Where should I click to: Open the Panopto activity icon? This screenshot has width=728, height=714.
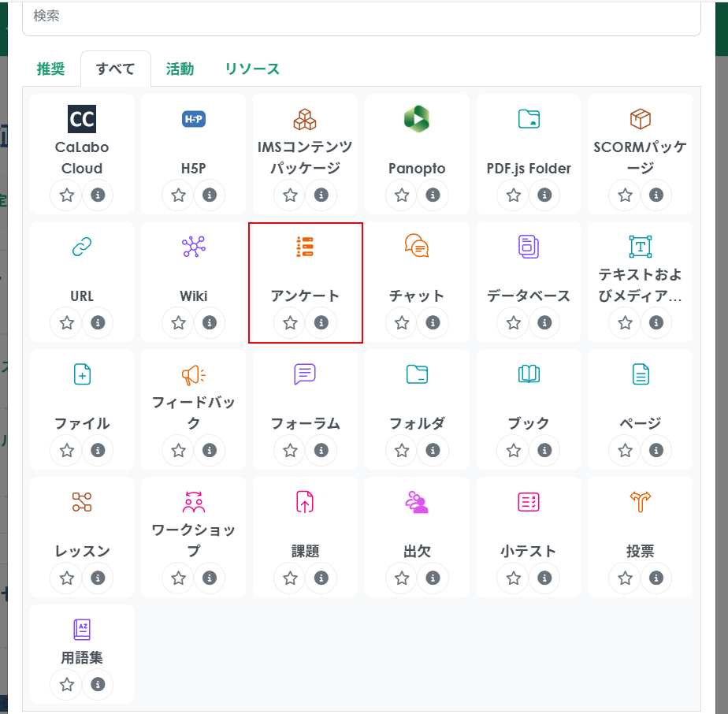[x=417, y=119]
